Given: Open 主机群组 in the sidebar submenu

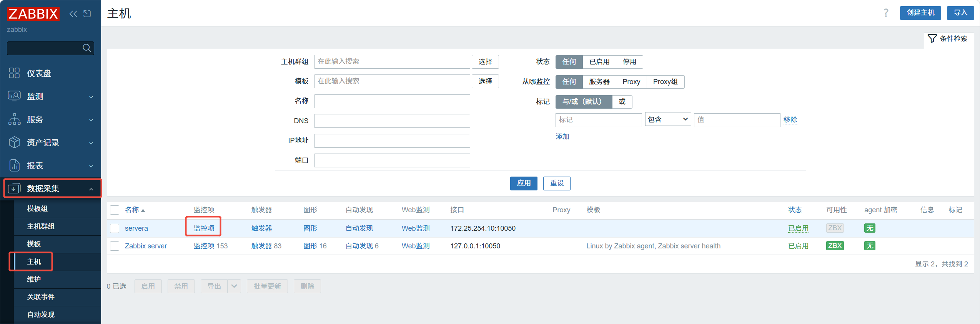Looking at the screenshot, I should click(41, 226).
